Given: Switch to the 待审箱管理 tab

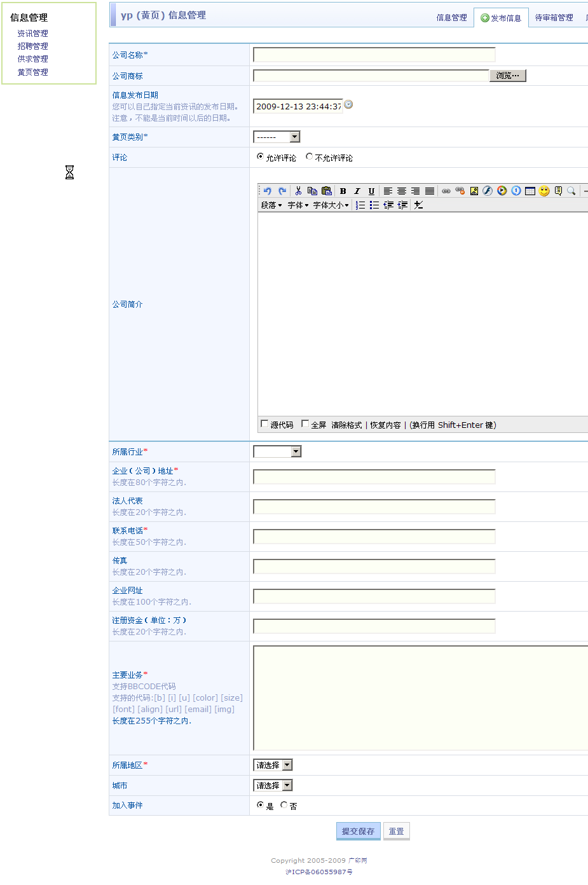Looking at the screenshot, I should pyautogui.click(x=554, y=18).
